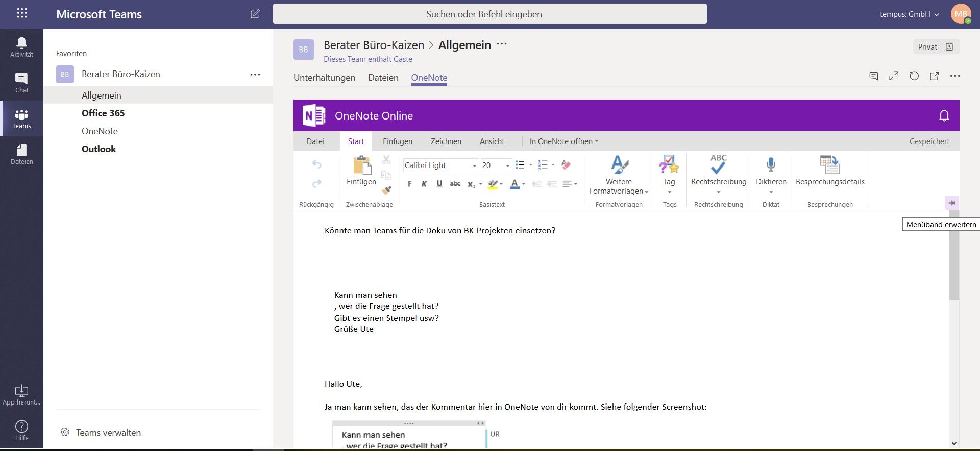980x451 pixels.
Task: Increase indent of the paragraph
Action: click(552, 184)
